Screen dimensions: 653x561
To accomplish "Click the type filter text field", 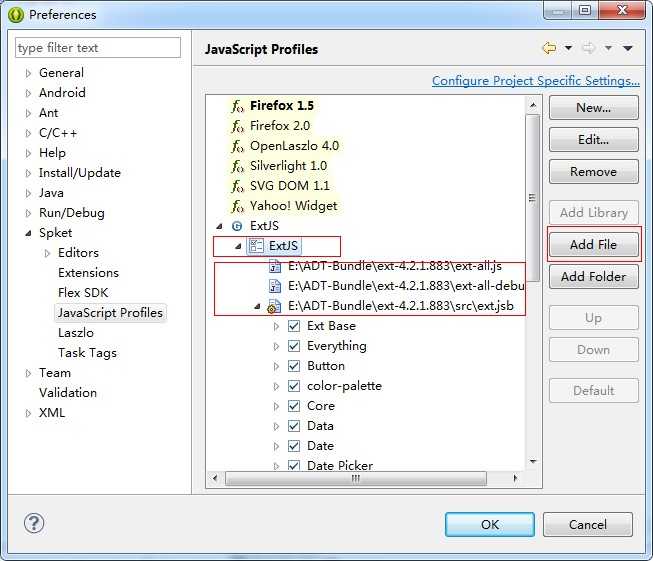I will tap(98, 48).
